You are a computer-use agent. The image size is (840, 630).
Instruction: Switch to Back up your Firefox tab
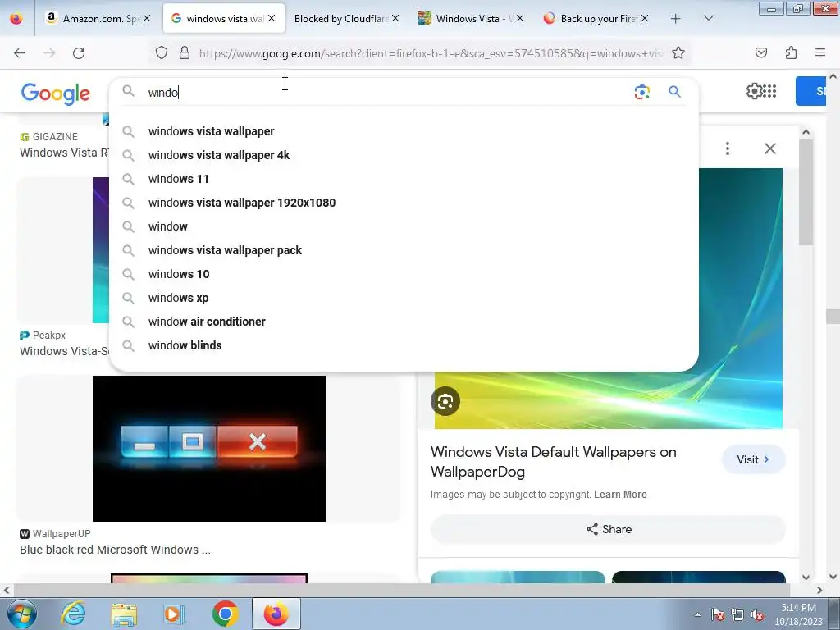596,19
